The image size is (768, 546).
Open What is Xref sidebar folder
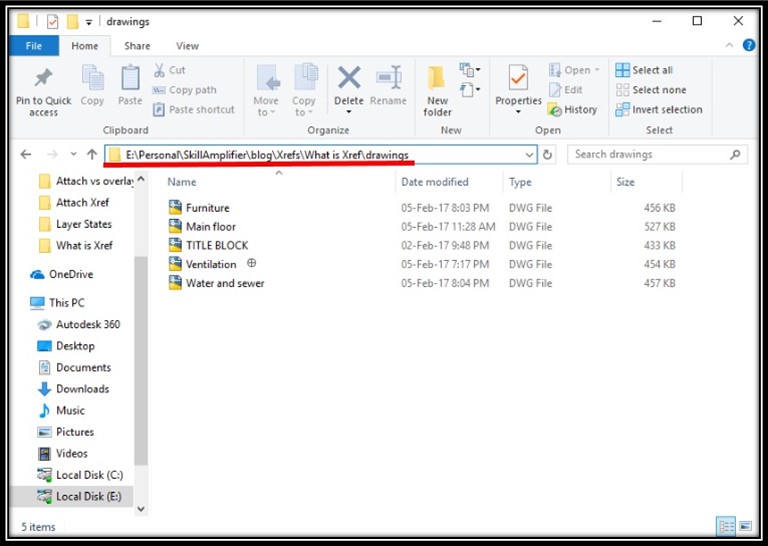click(x=84, y=246)
